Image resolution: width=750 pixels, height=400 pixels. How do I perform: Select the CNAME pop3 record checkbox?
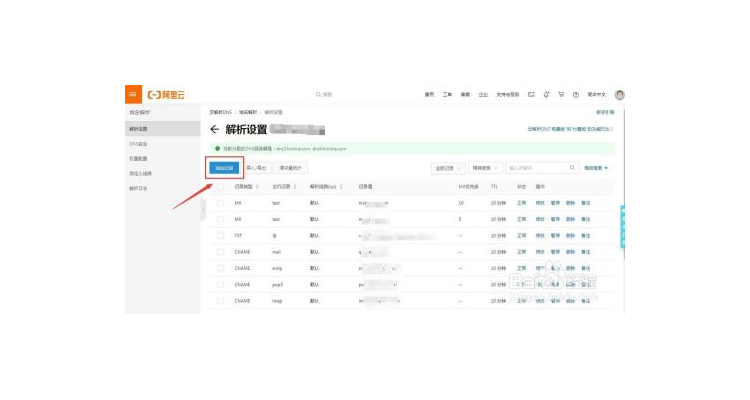(221, 285)
